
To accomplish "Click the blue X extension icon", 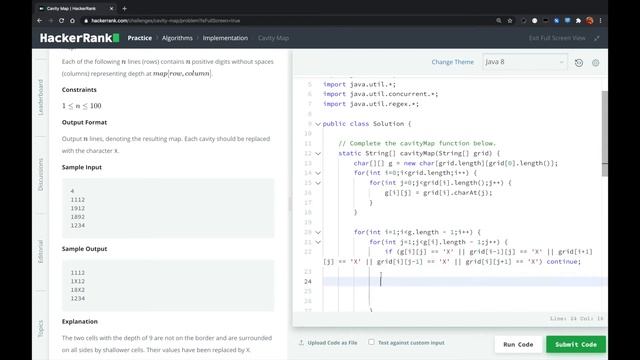I will pos(556,20).
